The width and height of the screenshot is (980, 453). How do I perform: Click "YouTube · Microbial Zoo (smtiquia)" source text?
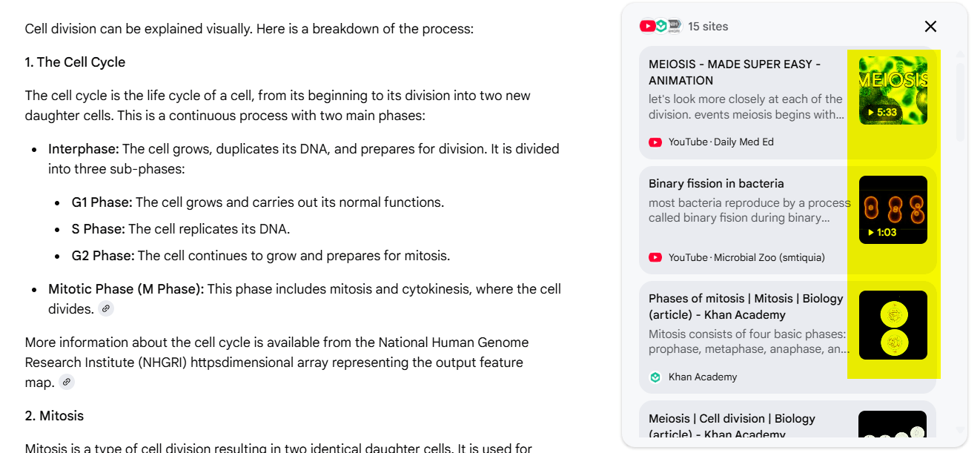click(x=746, y=257)
